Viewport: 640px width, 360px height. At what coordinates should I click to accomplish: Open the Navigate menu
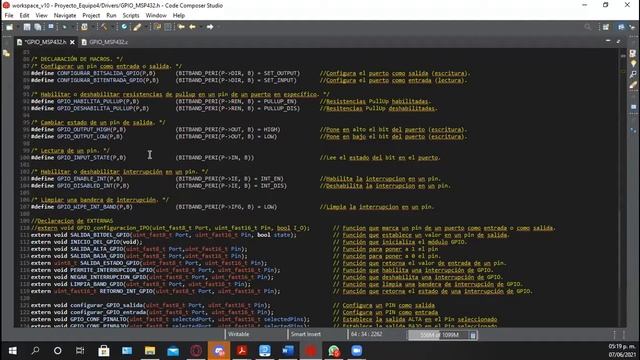pyautogui.click(x=65, y=16)
